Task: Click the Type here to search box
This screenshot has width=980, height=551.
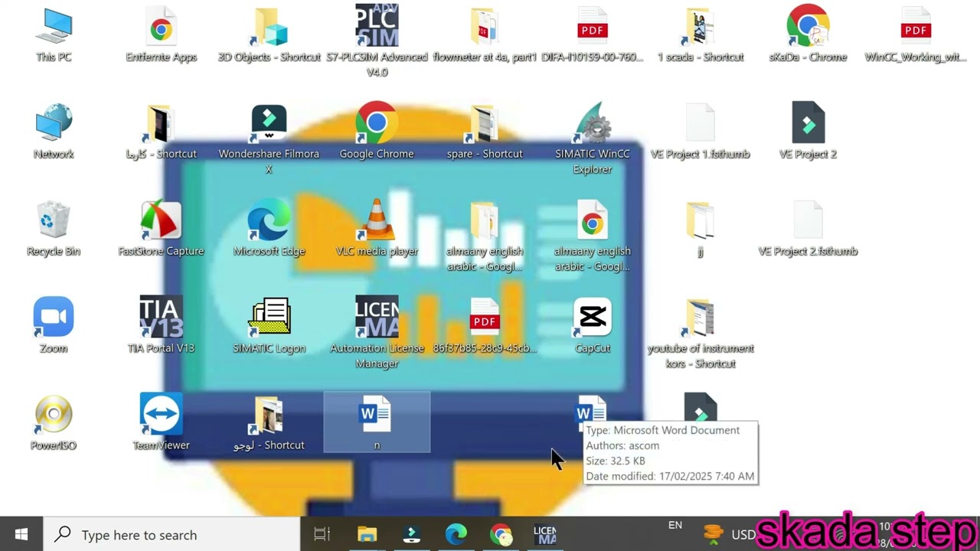Action: [171, 534]
